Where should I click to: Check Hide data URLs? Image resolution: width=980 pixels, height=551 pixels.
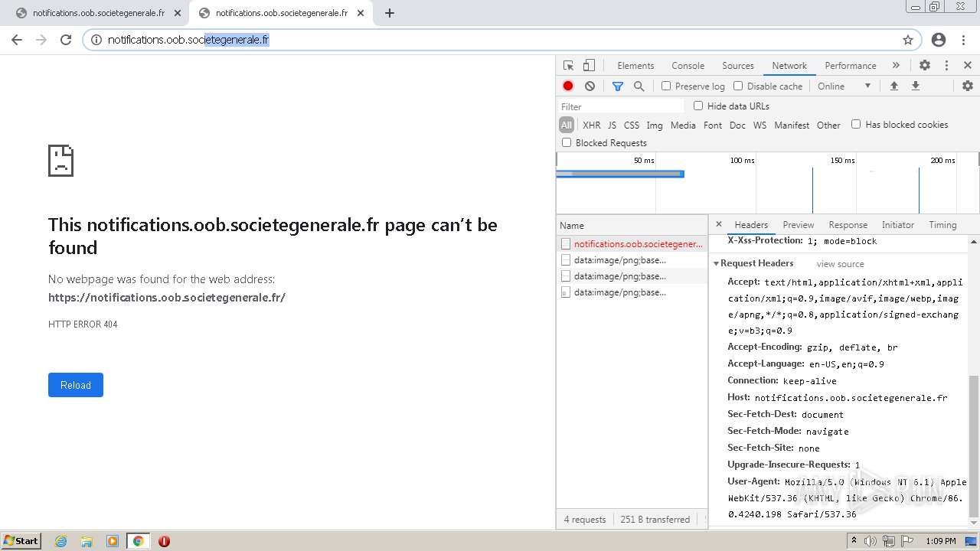(x=698, y=106)
